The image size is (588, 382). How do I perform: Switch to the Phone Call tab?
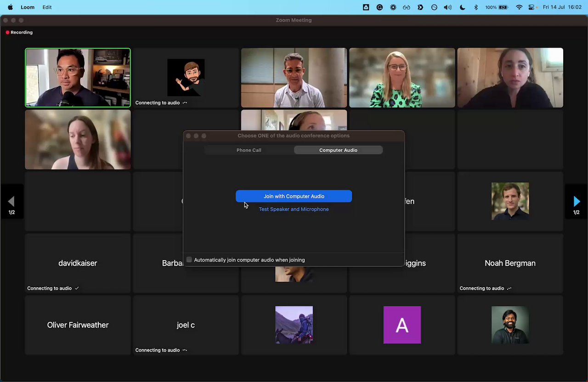(249, 150)
